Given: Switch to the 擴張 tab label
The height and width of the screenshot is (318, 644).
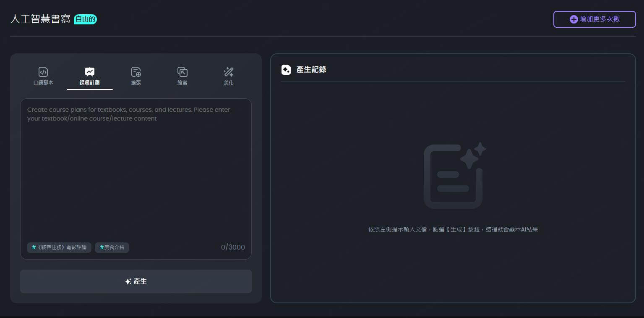Looking at the screenshot, I should [x=136, y=83].
